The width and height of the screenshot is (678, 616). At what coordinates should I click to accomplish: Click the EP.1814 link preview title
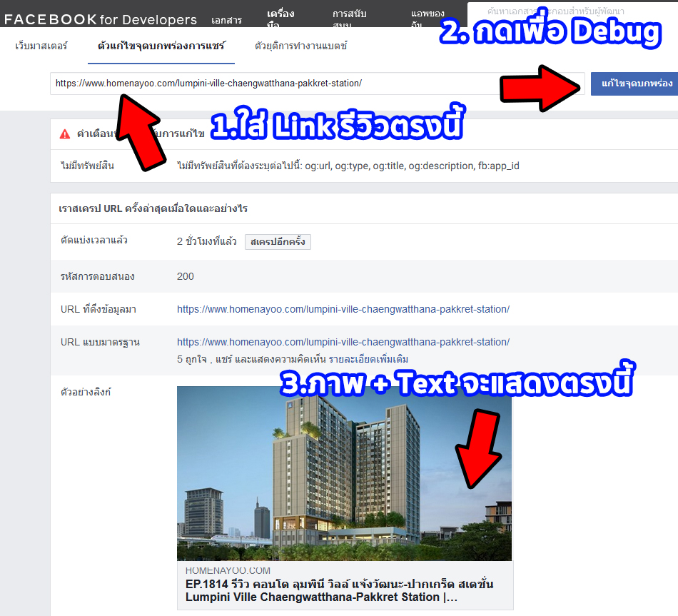(340, 590)
